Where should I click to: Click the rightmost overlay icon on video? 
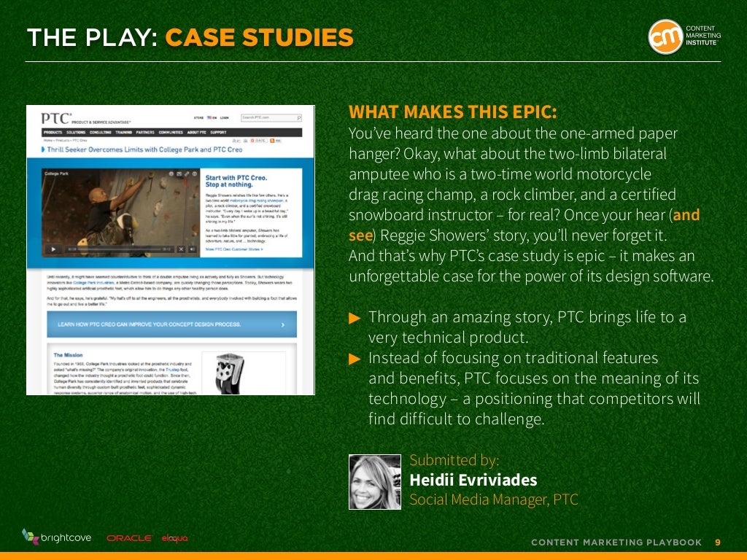(194, 174)
